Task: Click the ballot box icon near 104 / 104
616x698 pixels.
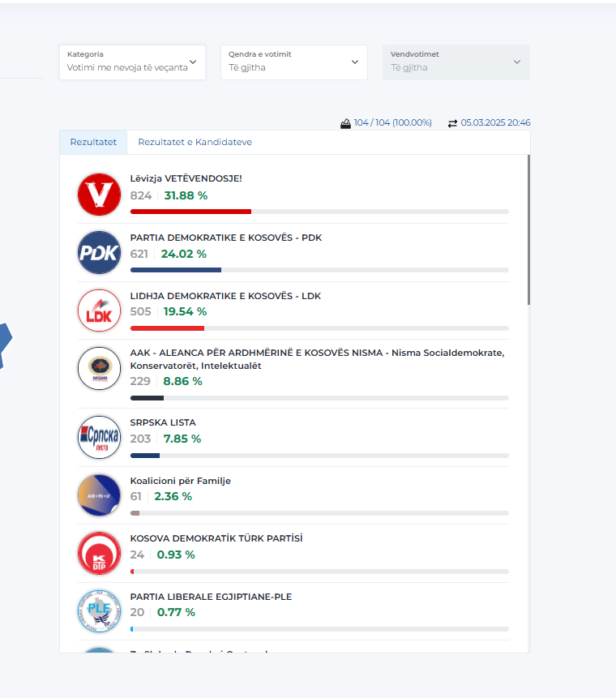Action: click(345, 123)
